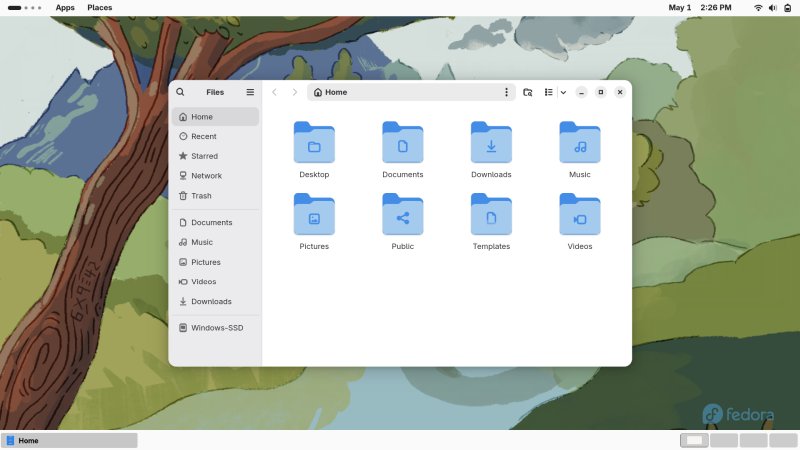Select Trash in the sidebar
800x450 pixels.
coord(215,195)
